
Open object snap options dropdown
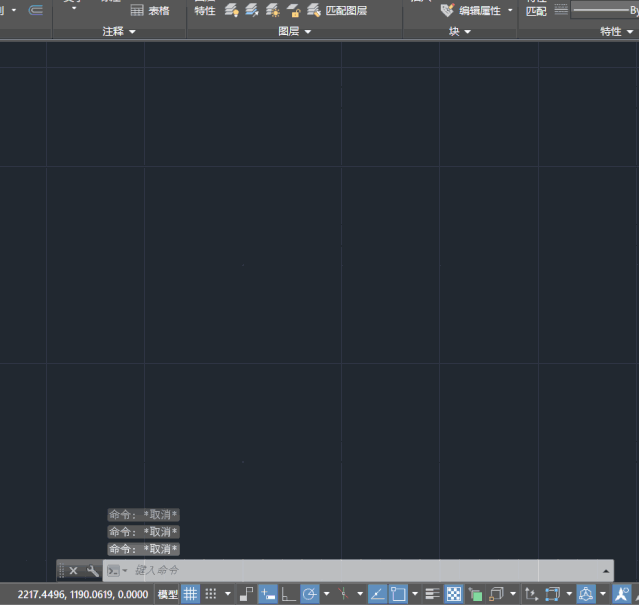point(415,594)
